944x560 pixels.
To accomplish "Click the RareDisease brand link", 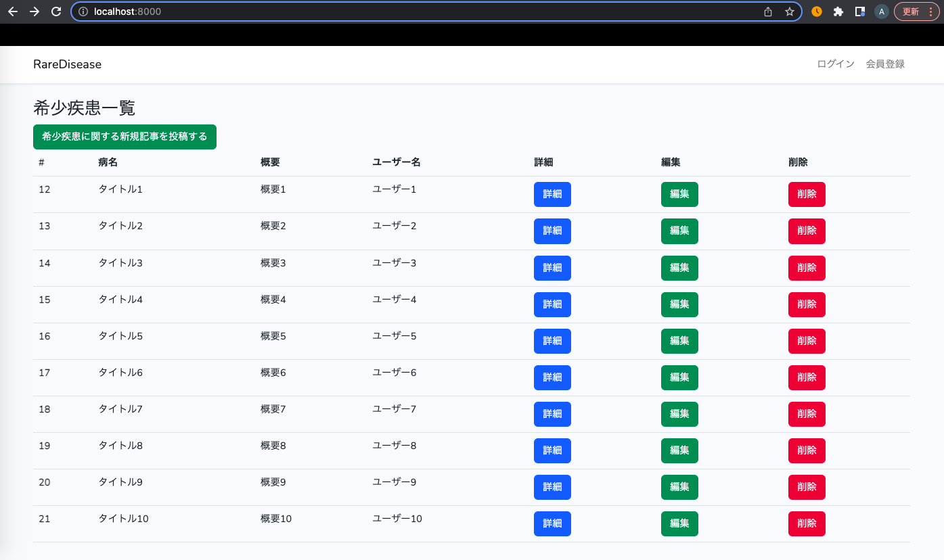I will point(67,64).
